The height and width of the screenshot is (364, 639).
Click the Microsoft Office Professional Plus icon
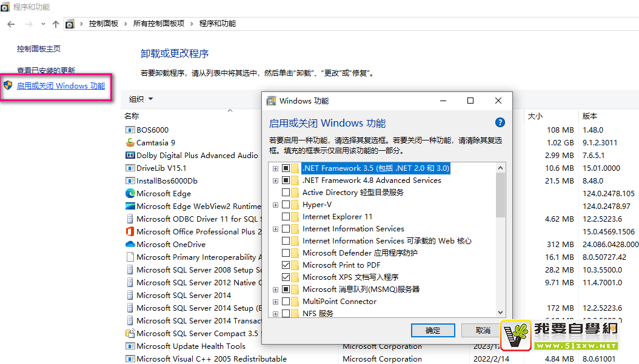(130, 231)
